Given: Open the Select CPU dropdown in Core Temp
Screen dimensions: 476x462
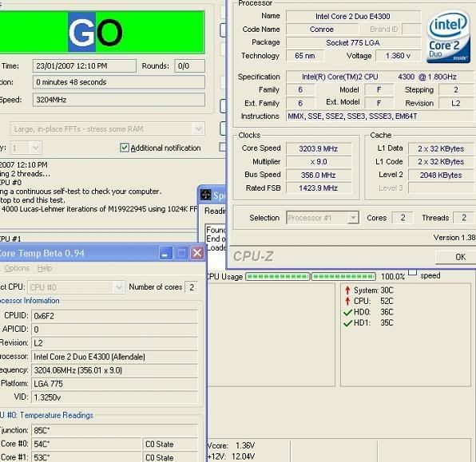Looking at the screenshot, I should tap(118, 287).
